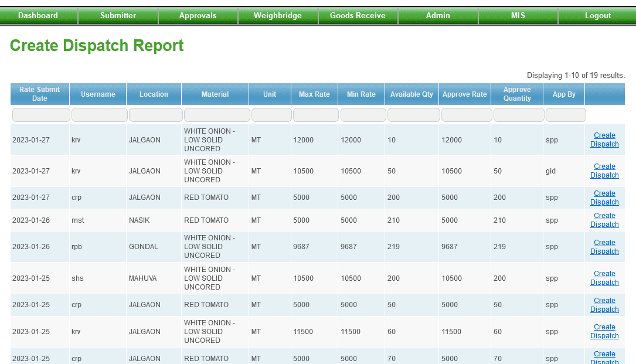636x364 pixels.
Task: Open the Goods Receive section
Action: tap(358, 16)
